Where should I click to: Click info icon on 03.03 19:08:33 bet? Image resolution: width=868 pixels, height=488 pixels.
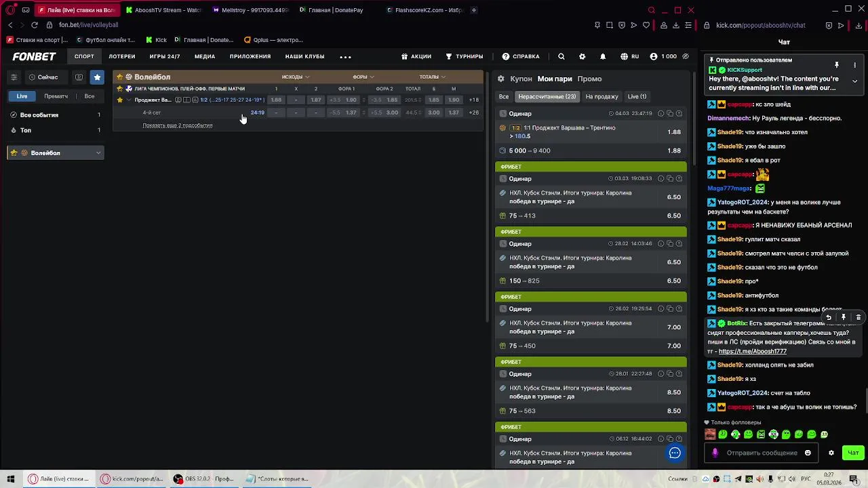click(661, 179)
